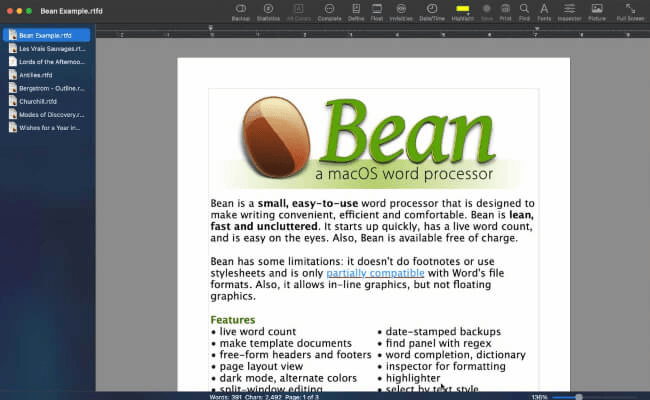Follow the 'partially compatible' hyperlink
This screenshot has width=650, height=400.
[x=375, y=273]
